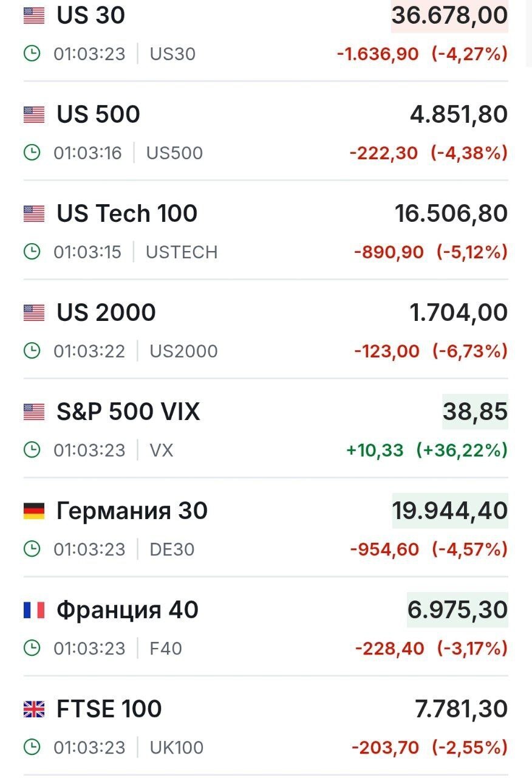Select the US Tech 100 row title

(x=127, y=213)
